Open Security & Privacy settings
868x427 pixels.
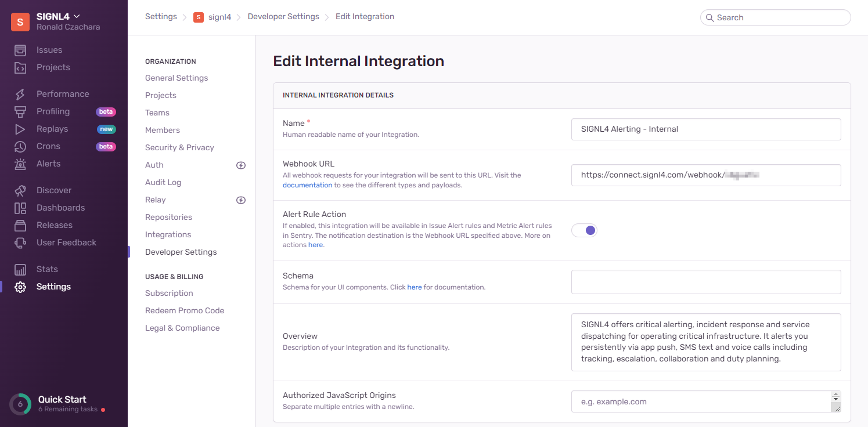coord(179,147)
